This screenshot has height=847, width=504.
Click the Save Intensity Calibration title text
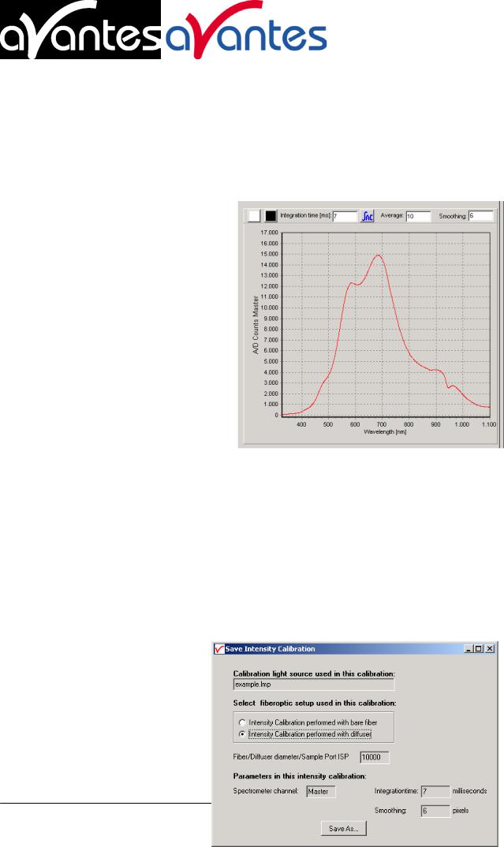pos(270,649)
